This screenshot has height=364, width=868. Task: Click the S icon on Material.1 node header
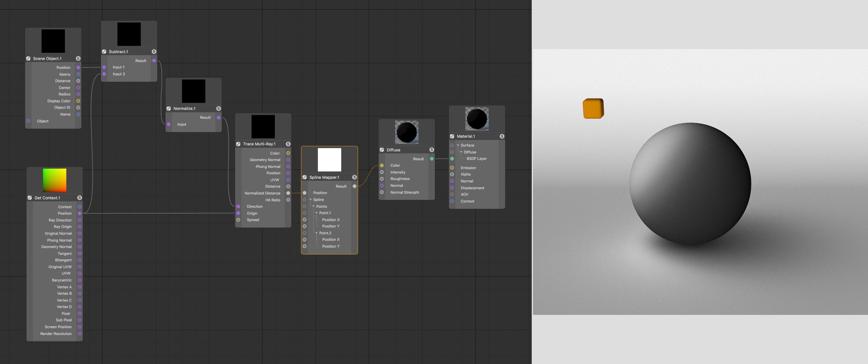pos(502,136)
